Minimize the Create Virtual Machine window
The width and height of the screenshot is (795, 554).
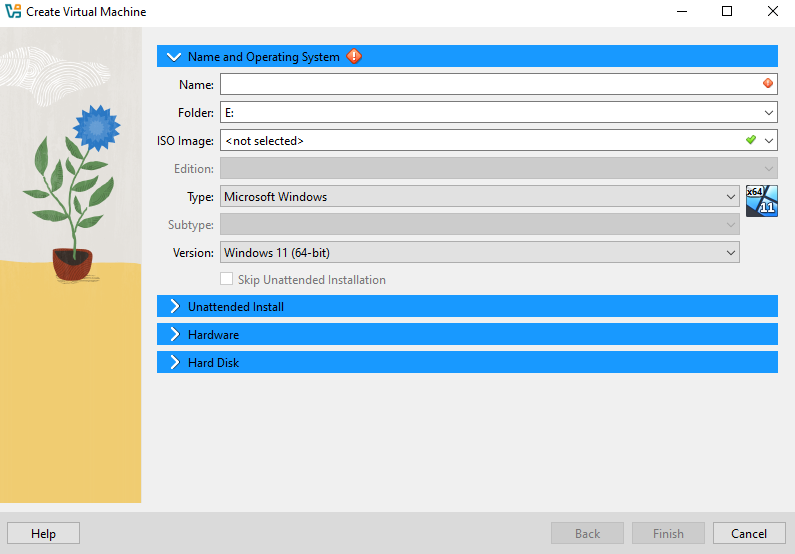coord(682,11)
